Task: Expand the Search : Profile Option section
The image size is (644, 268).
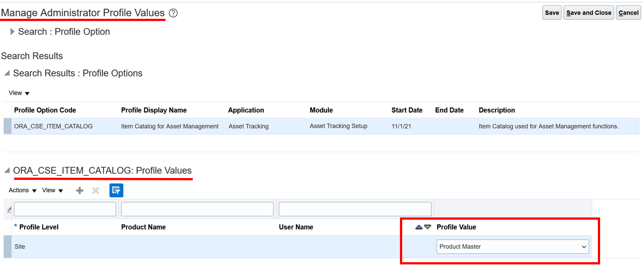Action: [x=13, y=32]
